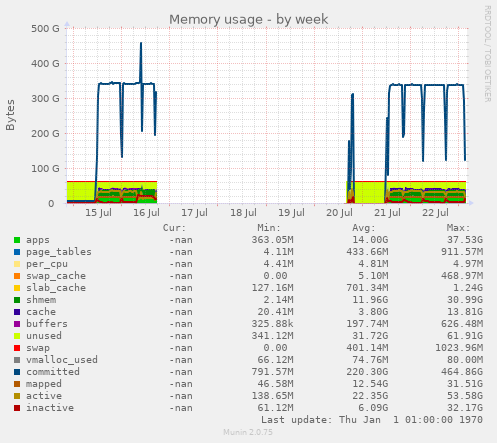Click the dark red inactive legend swatch

(x=17, y=408)
